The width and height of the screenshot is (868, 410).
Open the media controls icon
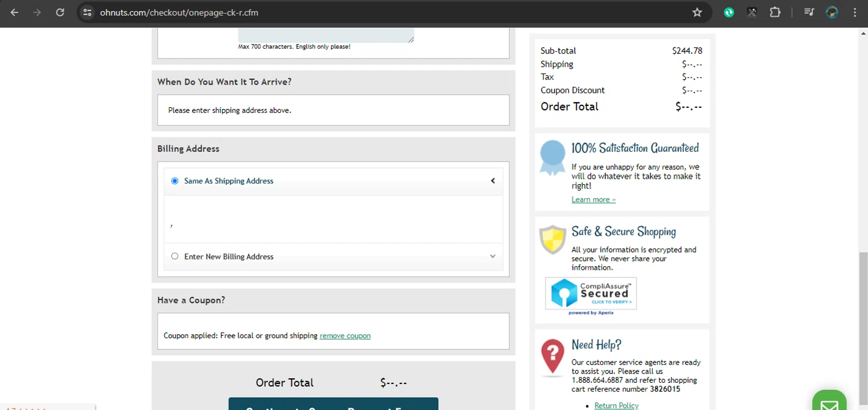tap(809, 12)
